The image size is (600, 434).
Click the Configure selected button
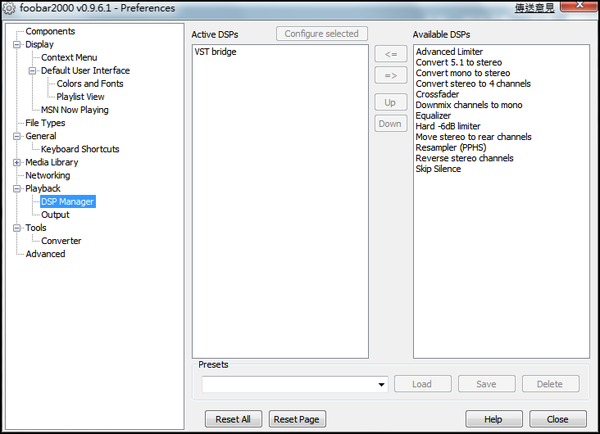[x=322, y=34]
